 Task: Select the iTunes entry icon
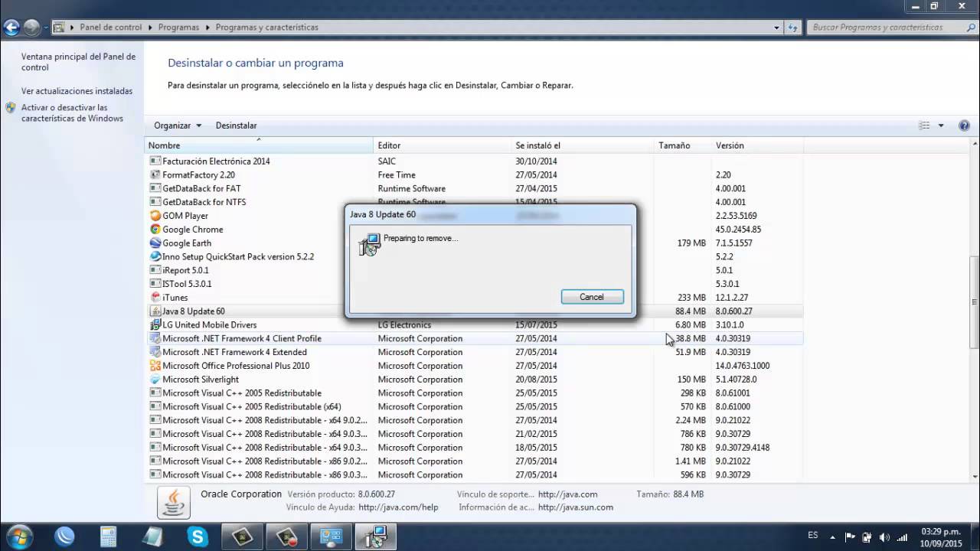155,298
